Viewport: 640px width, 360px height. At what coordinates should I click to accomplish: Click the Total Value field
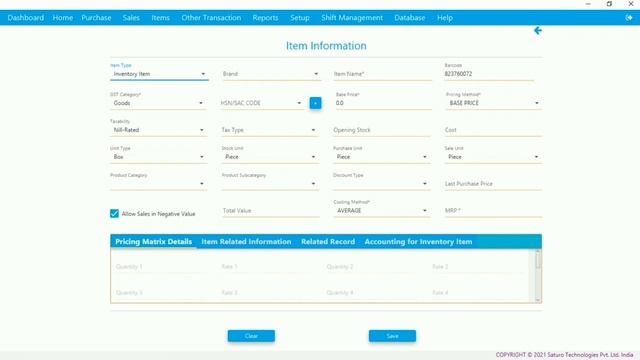(x=271, y=211)
